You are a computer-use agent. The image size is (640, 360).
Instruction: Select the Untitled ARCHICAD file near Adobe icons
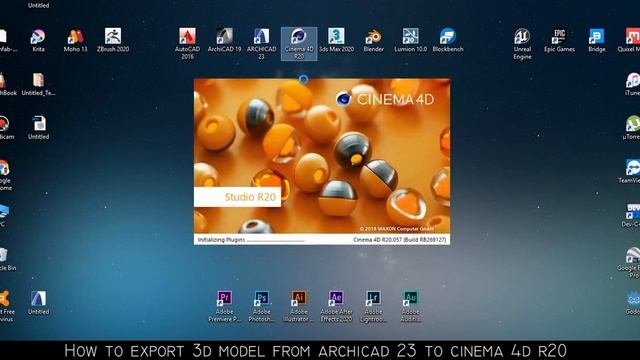38,303
